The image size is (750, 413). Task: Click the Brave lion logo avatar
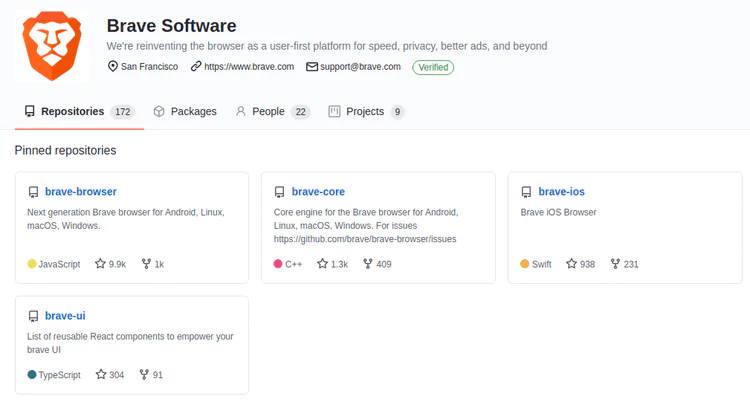click(54, 46)
